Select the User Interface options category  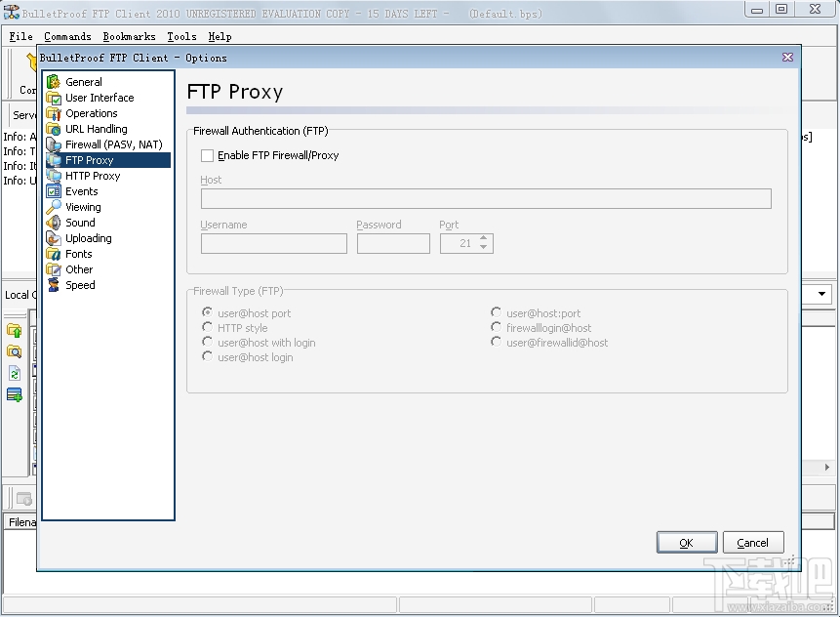pyautogui.click(x=97, y=98)
